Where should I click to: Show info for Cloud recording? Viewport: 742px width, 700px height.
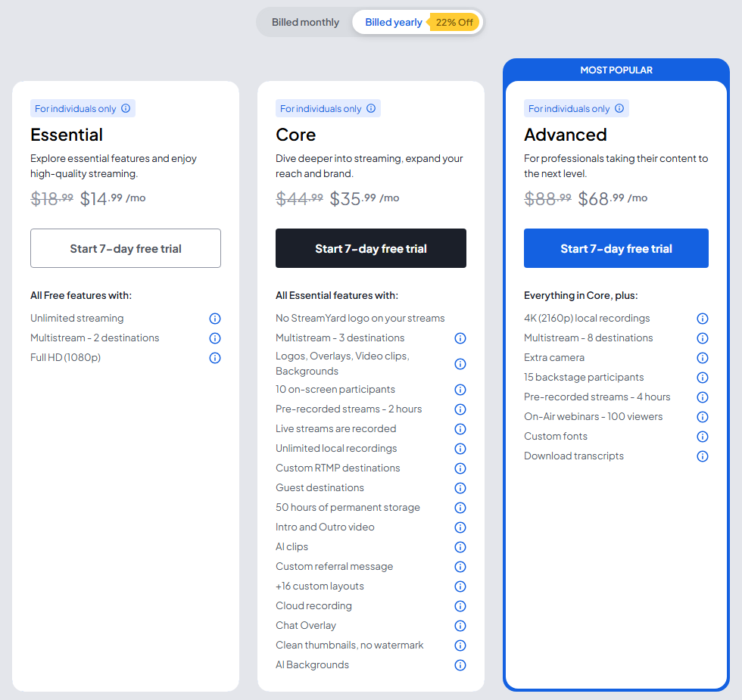(460, 606)
